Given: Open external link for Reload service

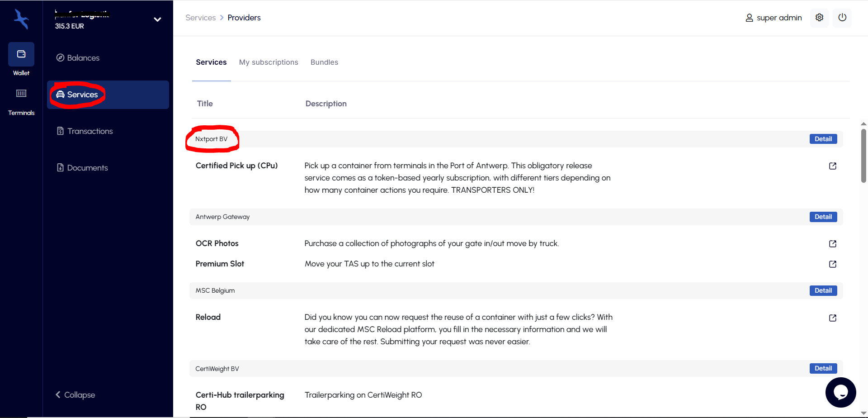Looking at the screenshot, I should [833, 318].
